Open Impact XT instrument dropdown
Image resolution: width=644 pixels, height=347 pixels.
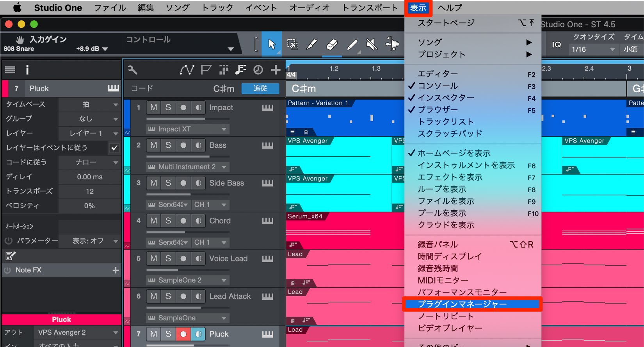pyautogui.click(x=188, y=129)
